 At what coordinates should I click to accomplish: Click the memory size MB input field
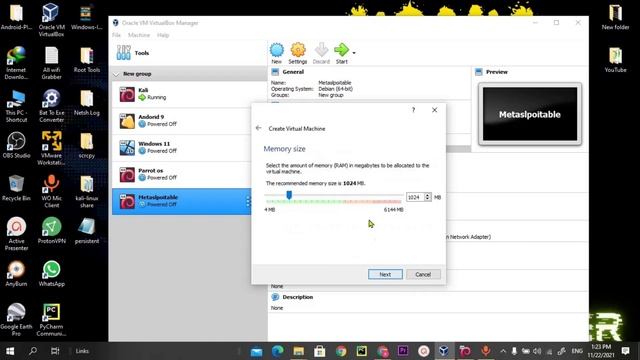pos(415,197)
